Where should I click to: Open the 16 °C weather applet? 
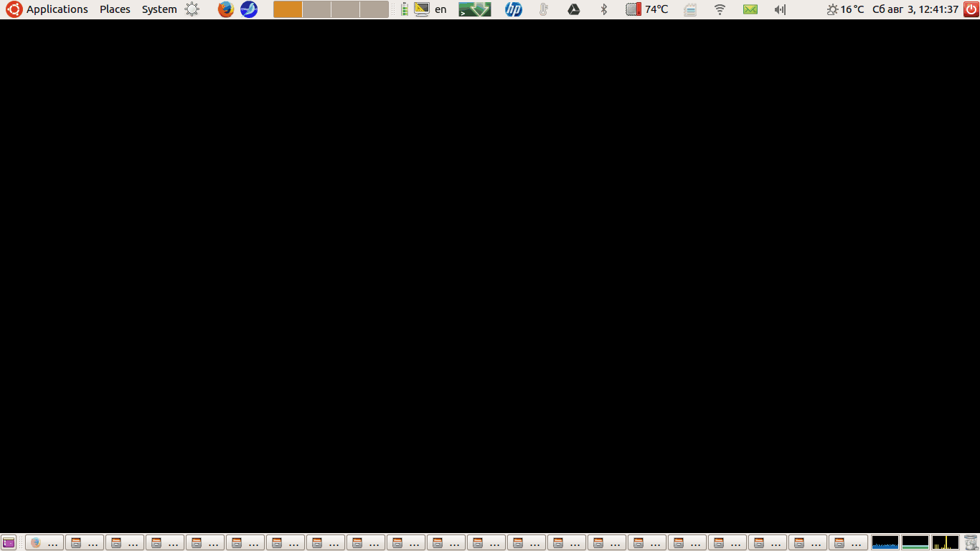845,9
